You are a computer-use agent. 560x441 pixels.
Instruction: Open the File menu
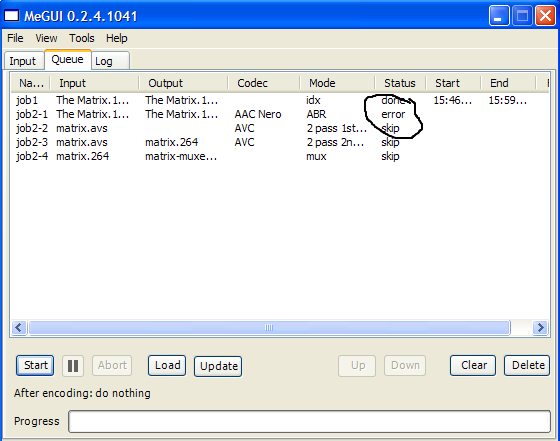pos(15,38)
